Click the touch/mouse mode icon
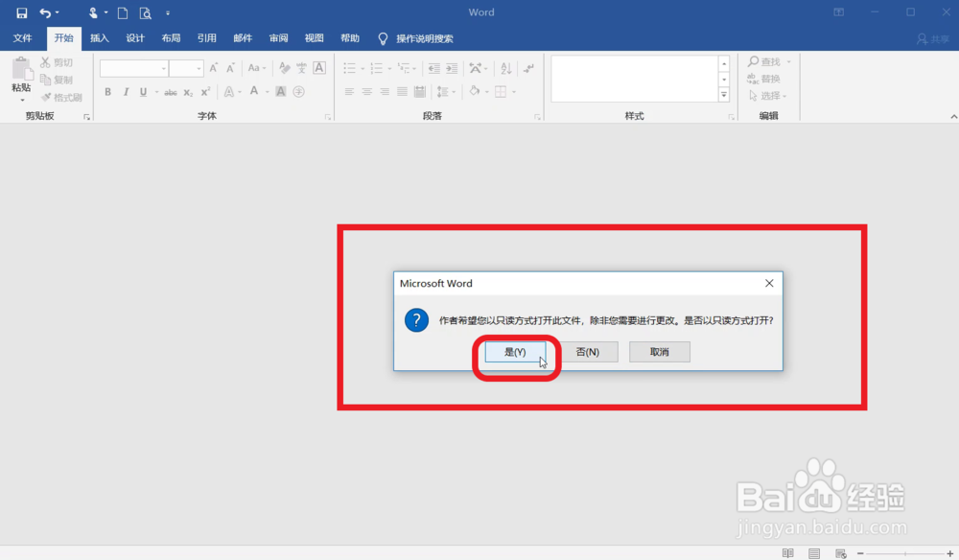The width and height of the screenshot is (959, 560). pos(93,12)
